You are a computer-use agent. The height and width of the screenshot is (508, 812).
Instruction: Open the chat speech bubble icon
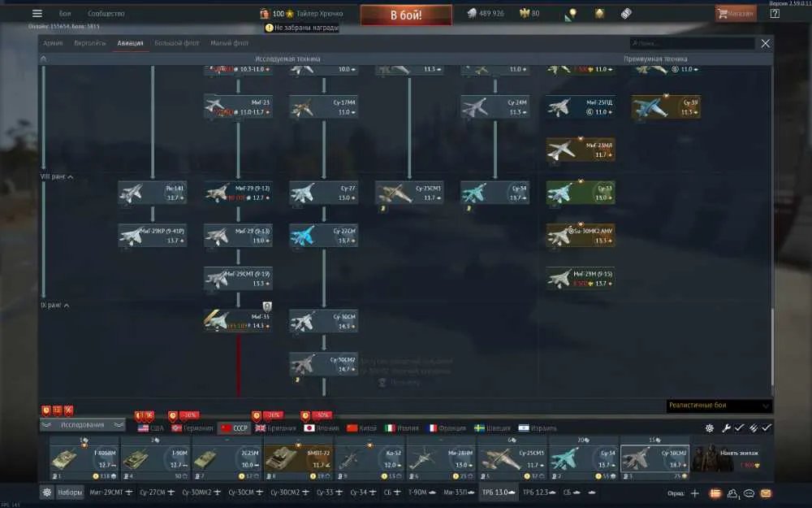pyautogui.click(x=749, y=493)
